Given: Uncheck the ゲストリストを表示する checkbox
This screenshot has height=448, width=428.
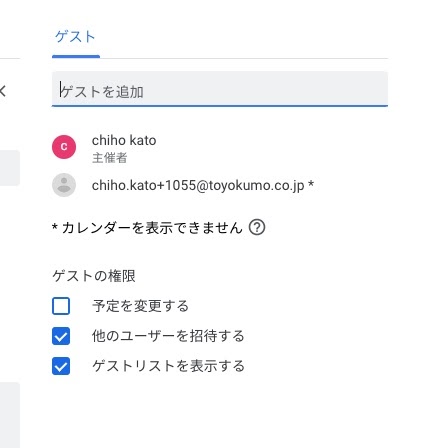Looking at the screenshot, I should click(x=61, y=366).
